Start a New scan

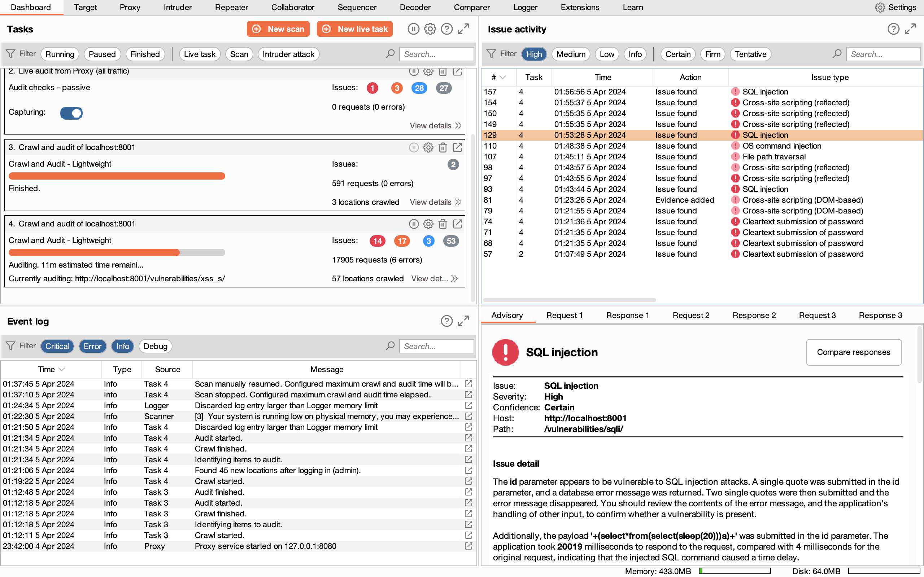pos(278,28)
